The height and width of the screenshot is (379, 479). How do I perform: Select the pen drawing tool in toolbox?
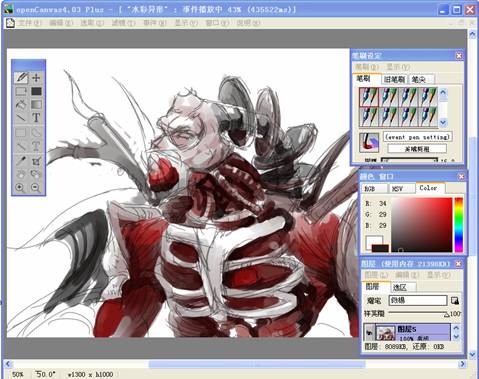tap(21, 78)
